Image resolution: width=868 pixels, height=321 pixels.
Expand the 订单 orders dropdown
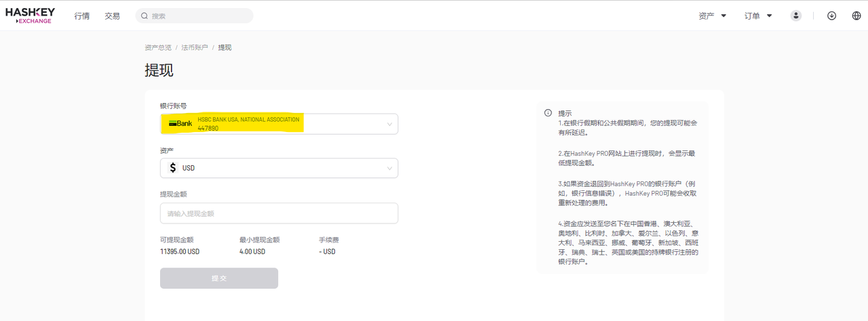pos(758,16)
